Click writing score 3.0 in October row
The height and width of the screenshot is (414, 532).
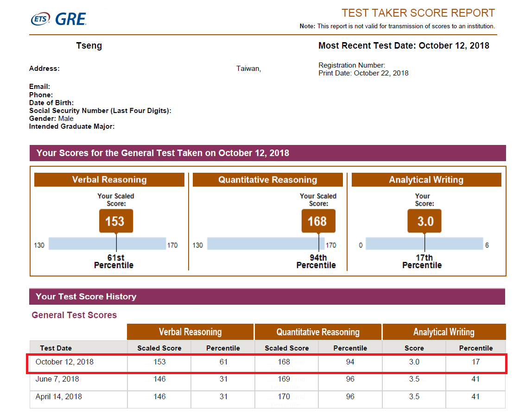click(x=414, y=362)
